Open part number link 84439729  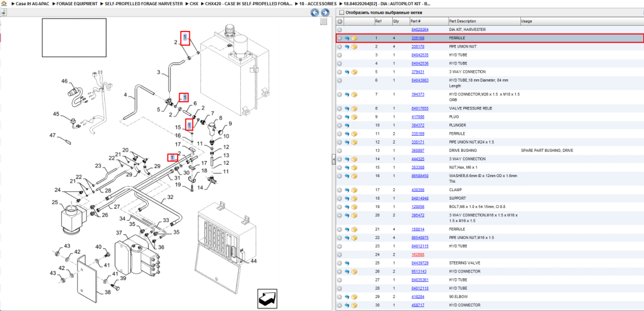(x=420, y=263)
